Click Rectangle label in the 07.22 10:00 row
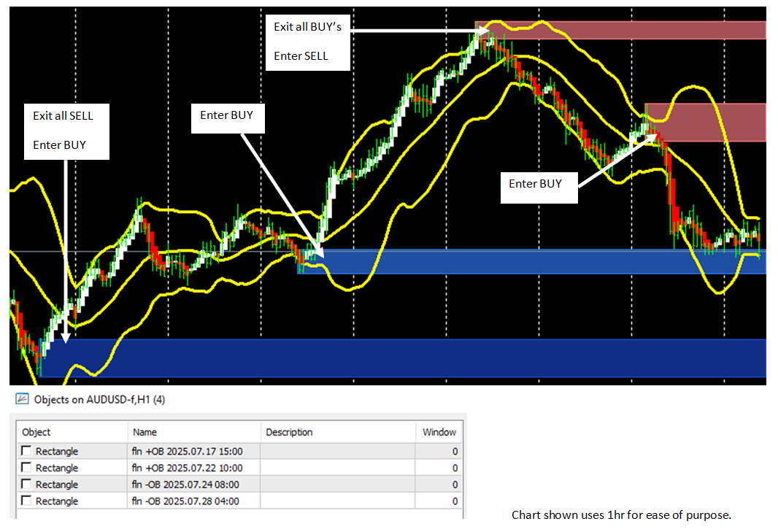This screenshot has width=778, height=532. tap(57, 468)
